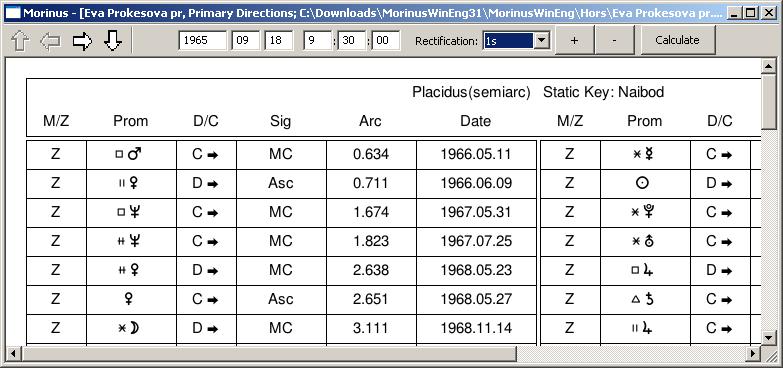Select the square Mars row dated 1966.05.11
Screen dimensions: 783x368
pyautogui.click(x=281, y=155)
